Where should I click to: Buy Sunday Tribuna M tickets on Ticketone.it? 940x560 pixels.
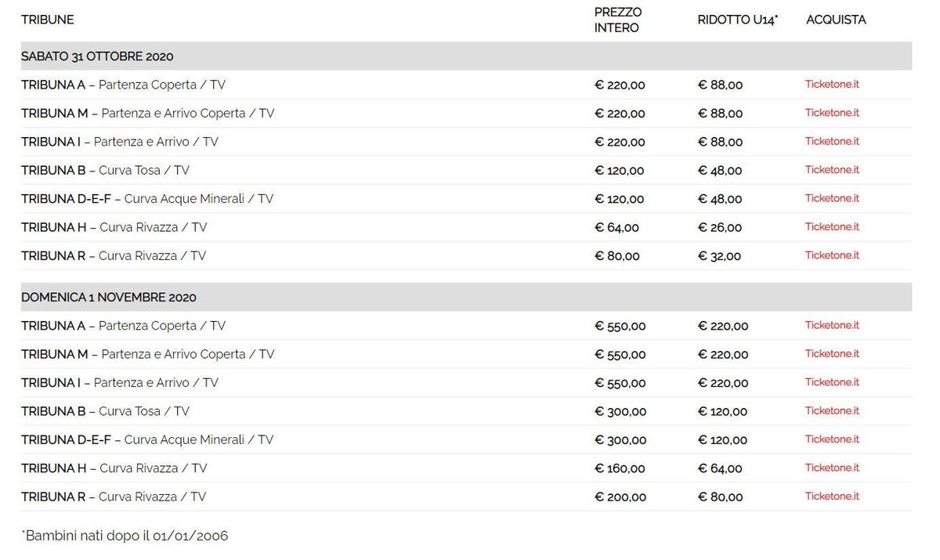click(832, 354)
